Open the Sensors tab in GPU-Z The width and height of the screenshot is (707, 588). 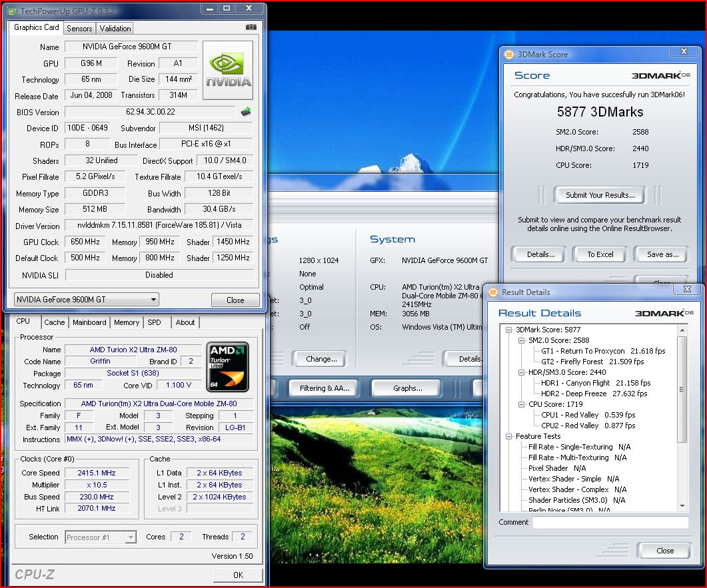click(x=79, y=29)
